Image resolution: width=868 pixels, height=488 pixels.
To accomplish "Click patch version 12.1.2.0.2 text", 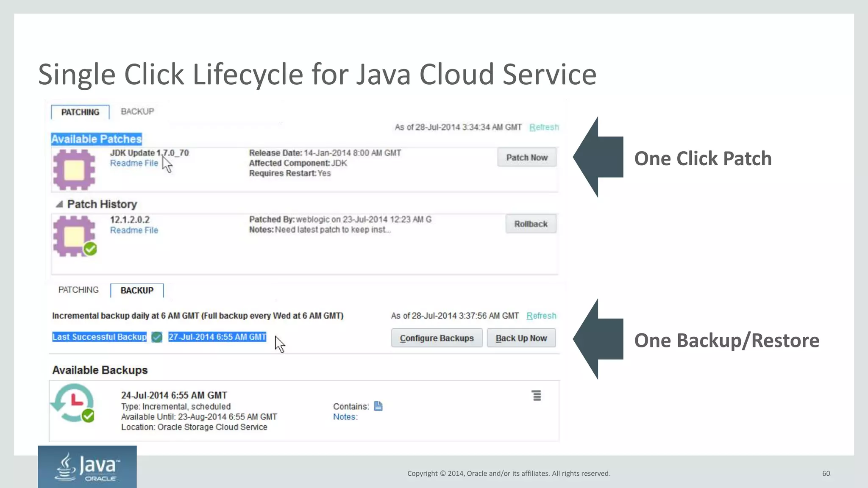I will (130, 220).
